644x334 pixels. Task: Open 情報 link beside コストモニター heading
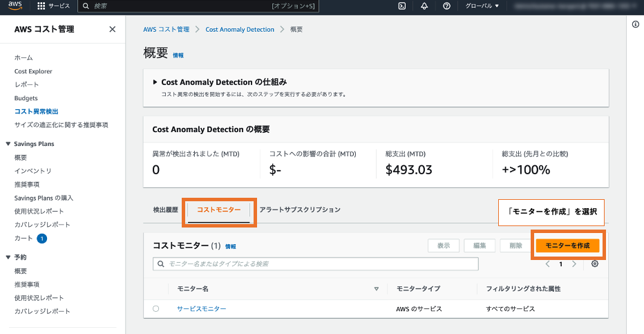pos(230,246)
